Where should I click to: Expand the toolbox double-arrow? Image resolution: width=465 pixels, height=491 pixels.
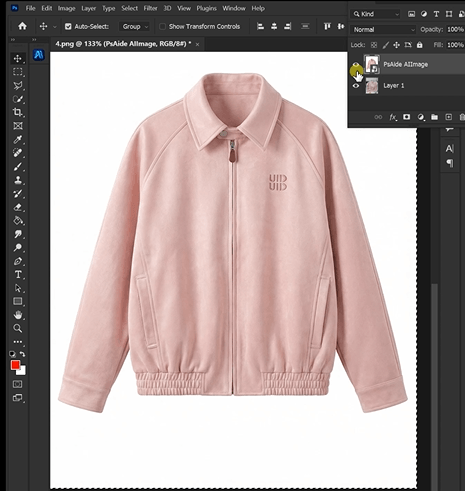click(x=13, y=39)
